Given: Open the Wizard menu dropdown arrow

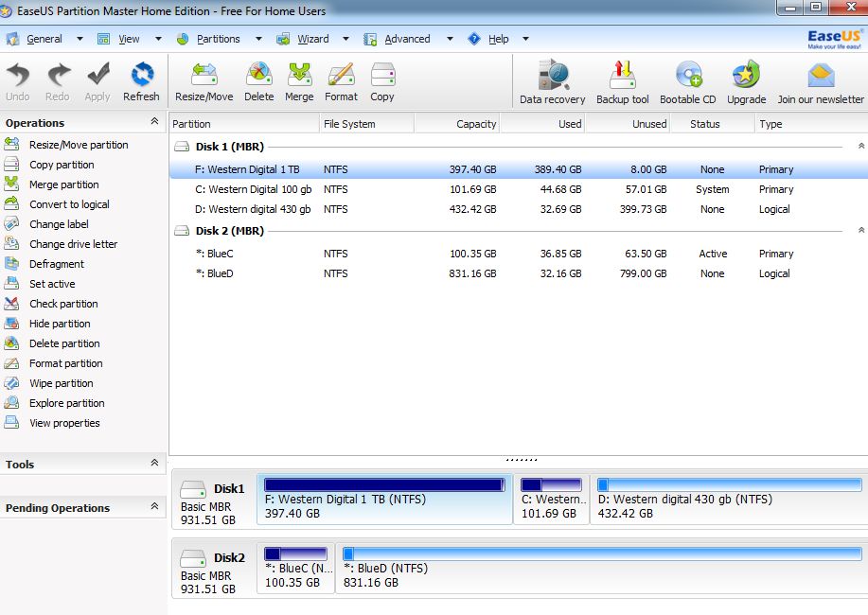Looking at the screenshot, I should coord(346,40).
